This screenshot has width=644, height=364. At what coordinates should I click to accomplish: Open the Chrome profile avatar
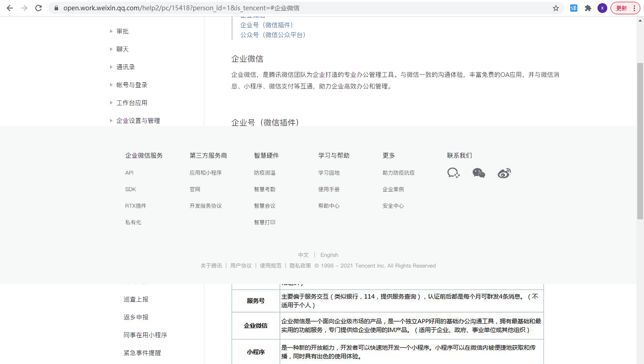pos(602,8)
